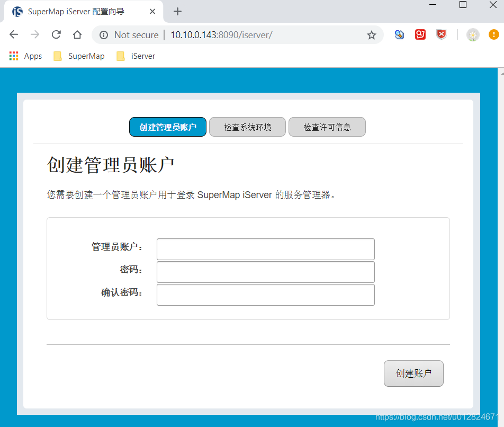This screenshot has width=504, height=427.
Task: Open a new browser tab
Action: pos(177,12)
